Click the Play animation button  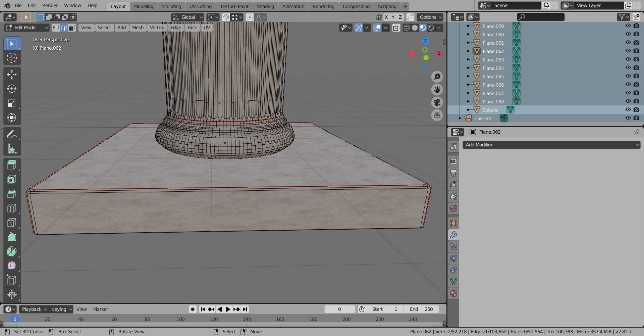pyautogui.click(x=228, y=309)
